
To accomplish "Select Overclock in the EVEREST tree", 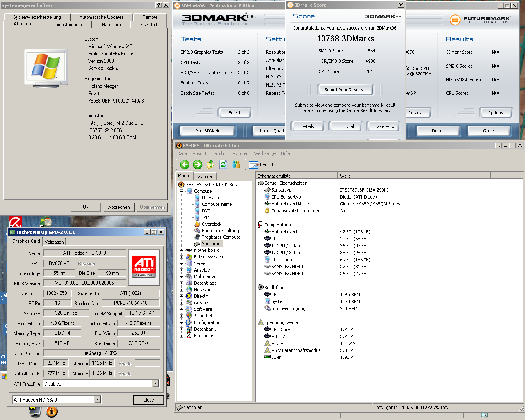I will point(211,224).
